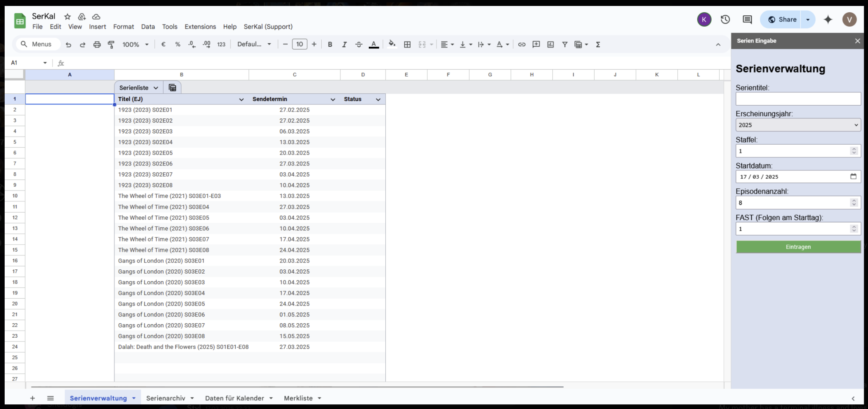Add a comment from toolbar
The image size is (868, 409).
536,45
